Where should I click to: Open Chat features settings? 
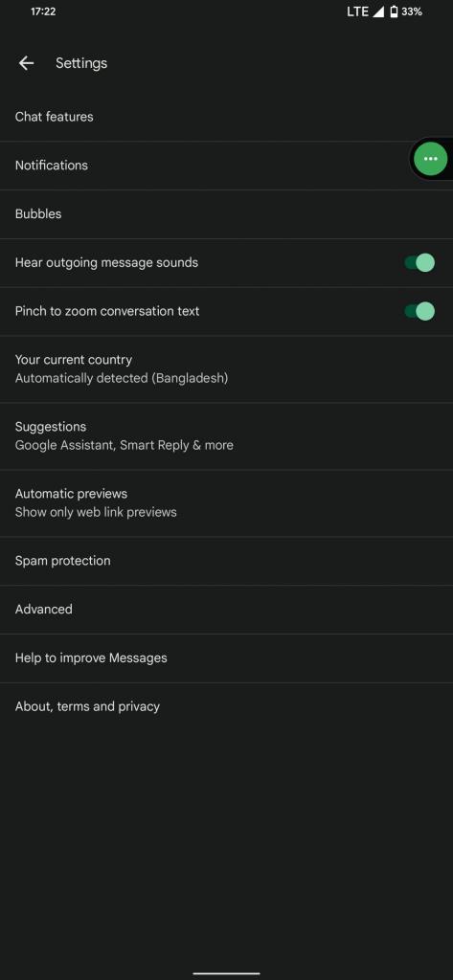click(226, 117)
